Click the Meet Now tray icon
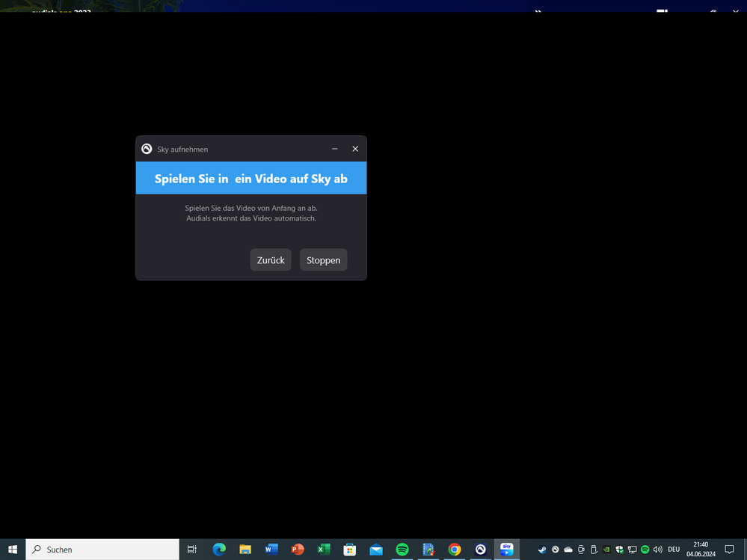The image size is (747, 560). 581,550
